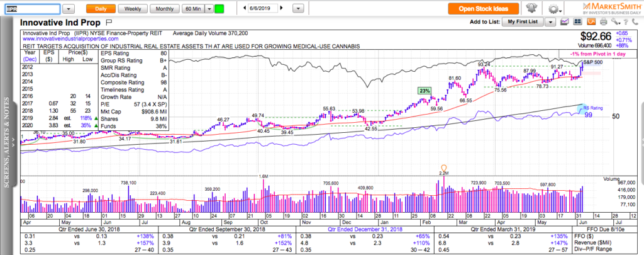Open the wrench tools menu
The height and width of the screenshot is (255, 644).
point(615,21)
